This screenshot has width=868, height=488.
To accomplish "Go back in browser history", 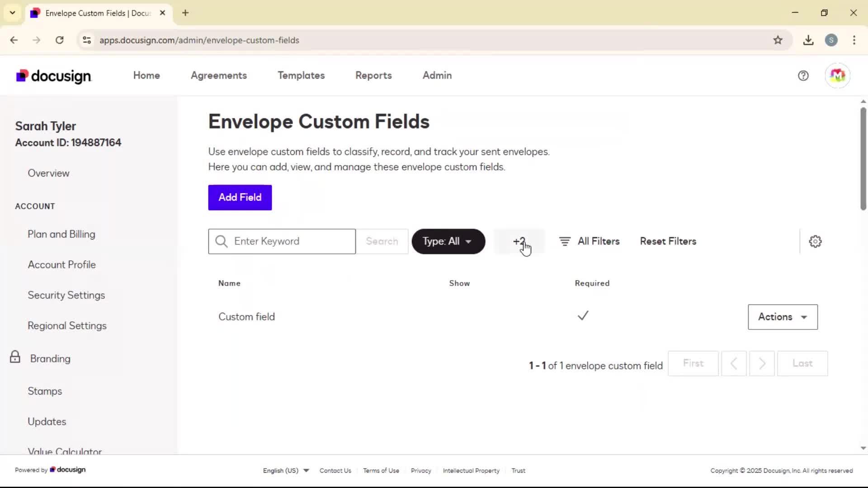I will 14,40.
